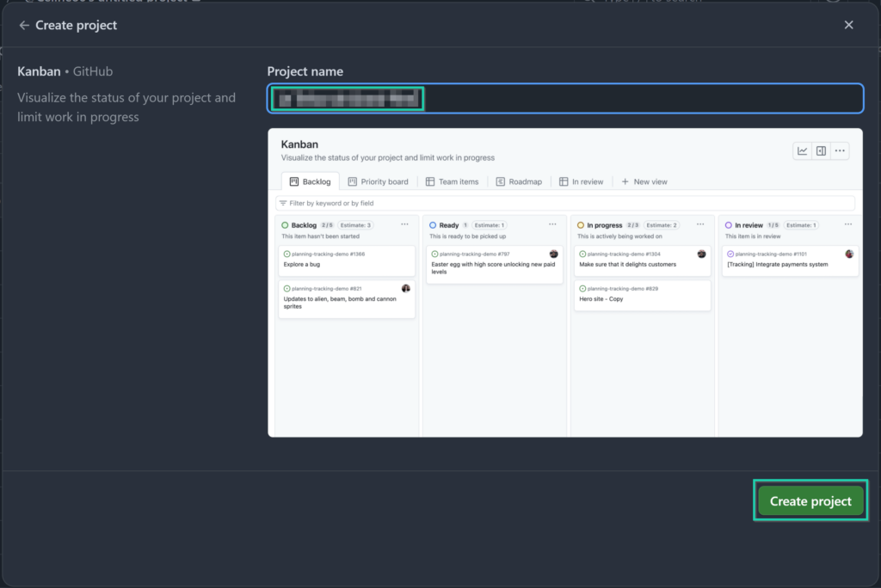Click the avatar on Make sure it delights card

coord(701,254)
